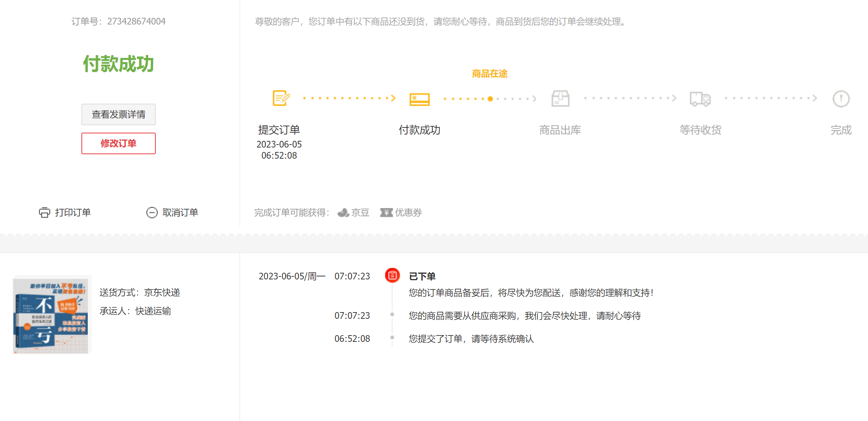Click the 06:52:08 timeline entry dot
The image size is (868, 421).
coord(392,338)
